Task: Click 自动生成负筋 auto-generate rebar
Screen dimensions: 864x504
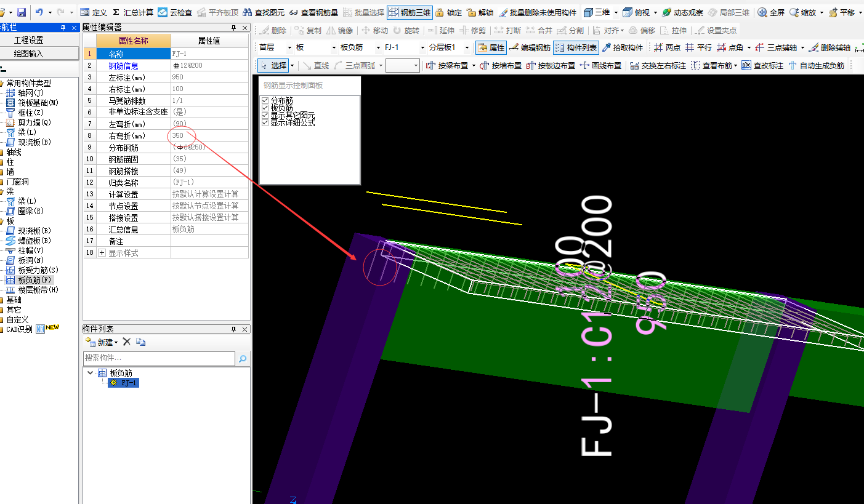Action: pos(815,65)
